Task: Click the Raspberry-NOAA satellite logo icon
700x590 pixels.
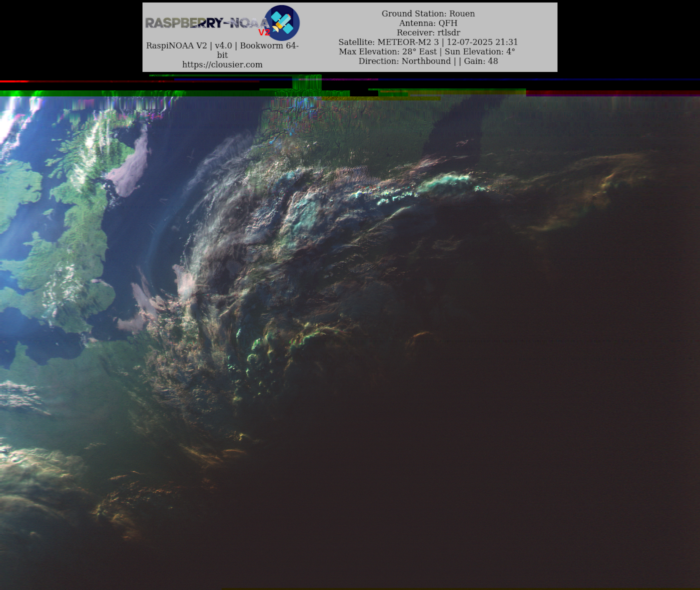Action: pos(282,23)
